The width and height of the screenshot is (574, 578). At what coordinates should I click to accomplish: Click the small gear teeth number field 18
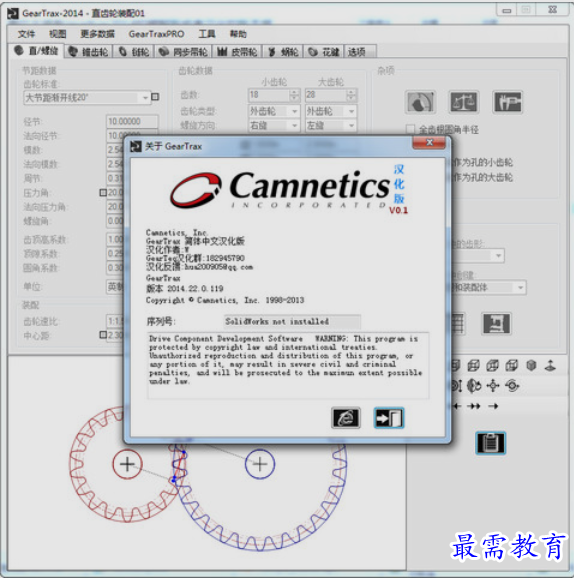pyautogui.click(x=269, y=95)
